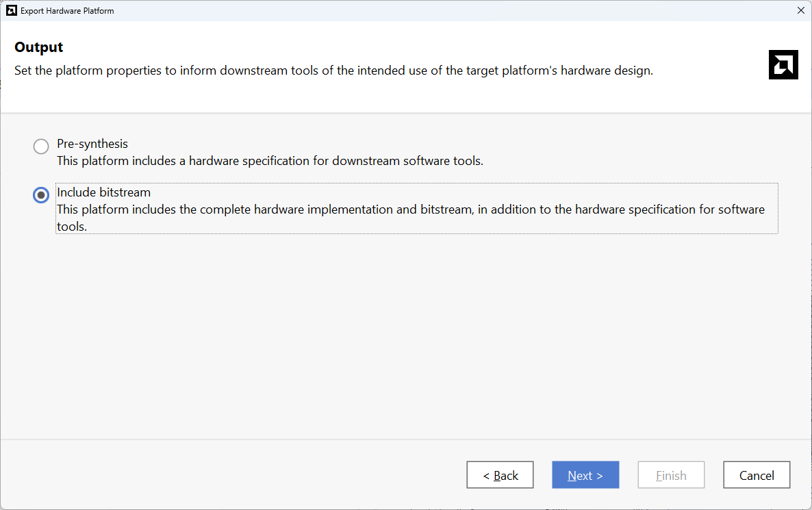Go back with the Back button
This screenshot has height=510, width=812.
[x=500, y=475]
